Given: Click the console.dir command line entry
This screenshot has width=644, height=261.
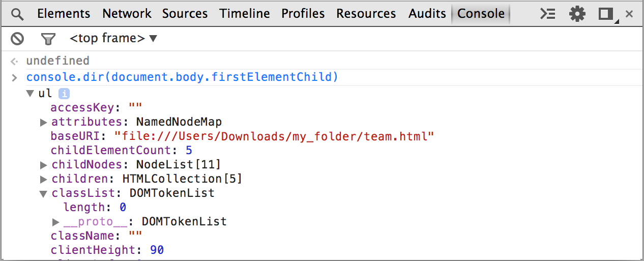Looking at the screenshot, I should [x=182, y=77].
